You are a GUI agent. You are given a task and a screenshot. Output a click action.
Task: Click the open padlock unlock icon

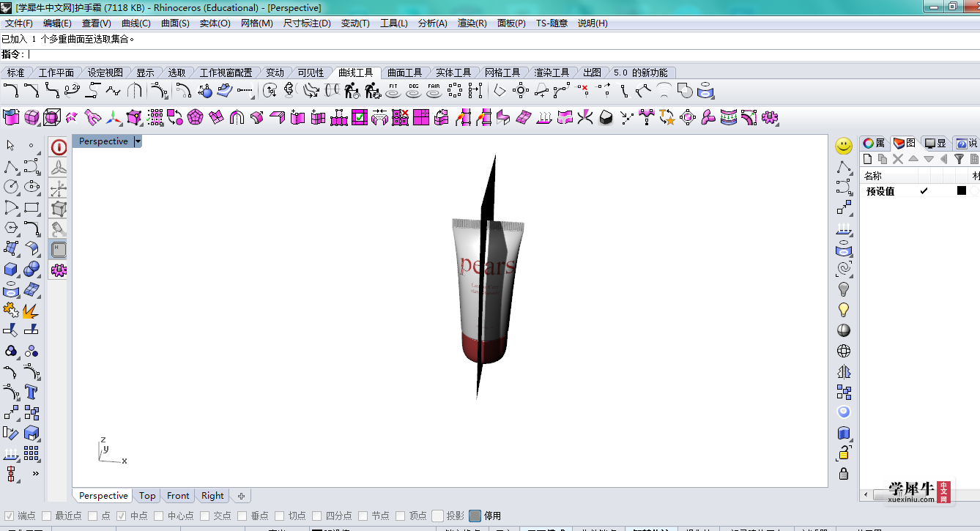(844, 453)
